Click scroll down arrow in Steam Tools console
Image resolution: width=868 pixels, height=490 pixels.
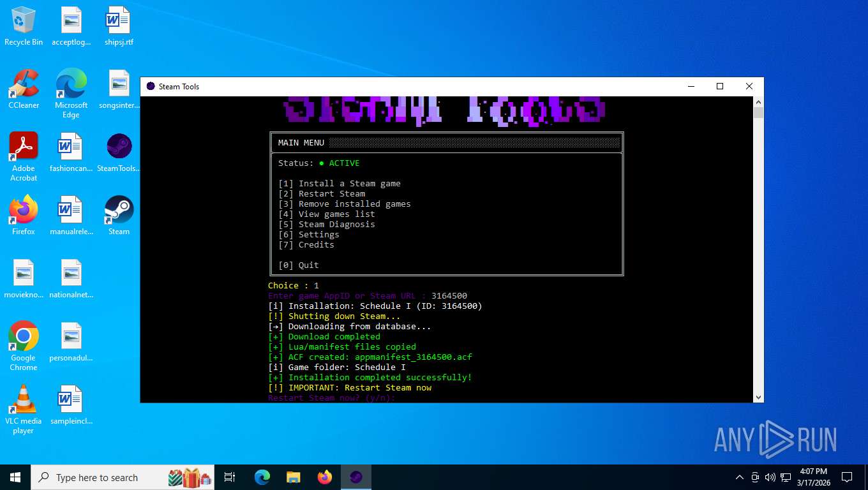758,397
